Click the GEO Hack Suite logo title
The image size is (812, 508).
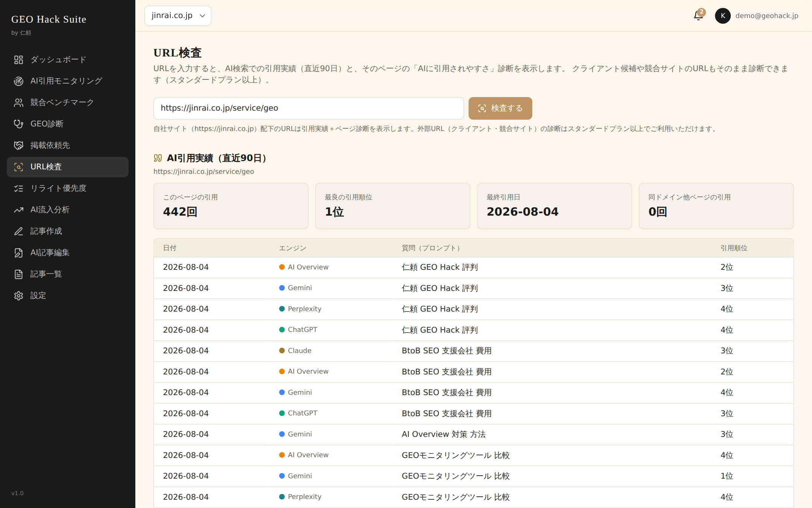point(49,19)
